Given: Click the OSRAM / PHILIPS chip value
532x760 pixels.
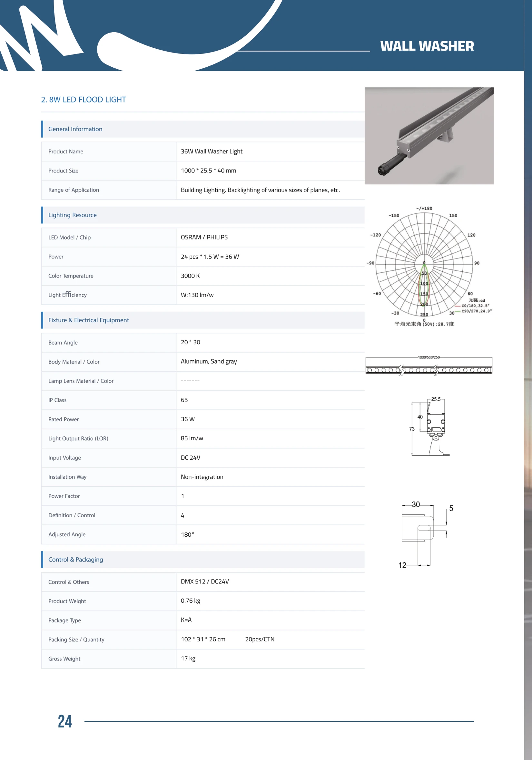Looking at the screenshot, I should (x=204, y=237).
